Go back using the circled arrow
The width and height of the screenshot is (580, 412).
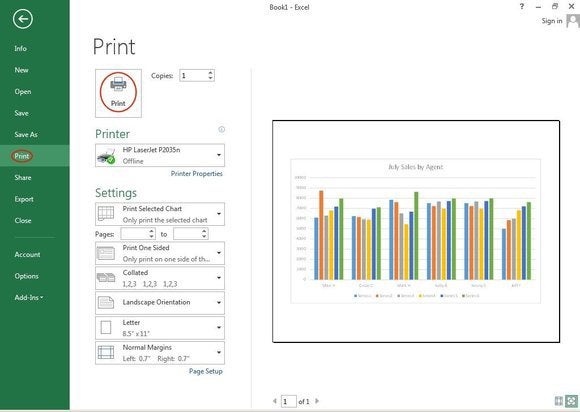(23, 19)
